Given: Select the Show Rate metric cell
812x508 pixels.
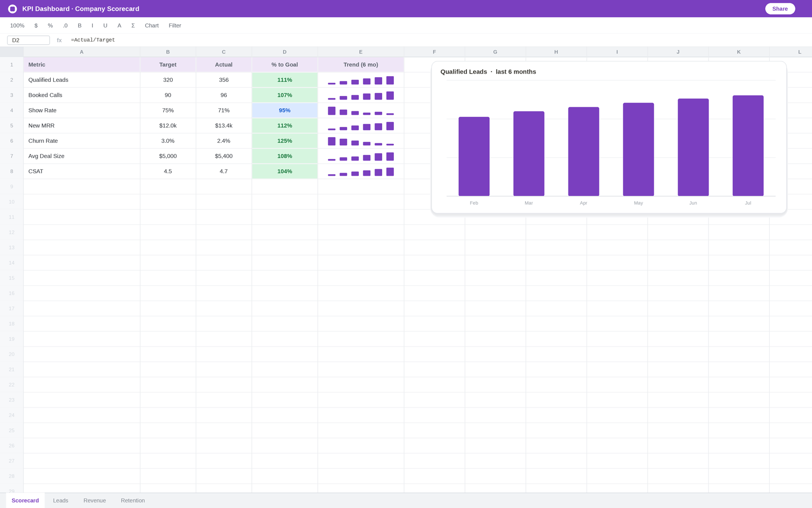Looking at the screenshot, I should 82,110.
